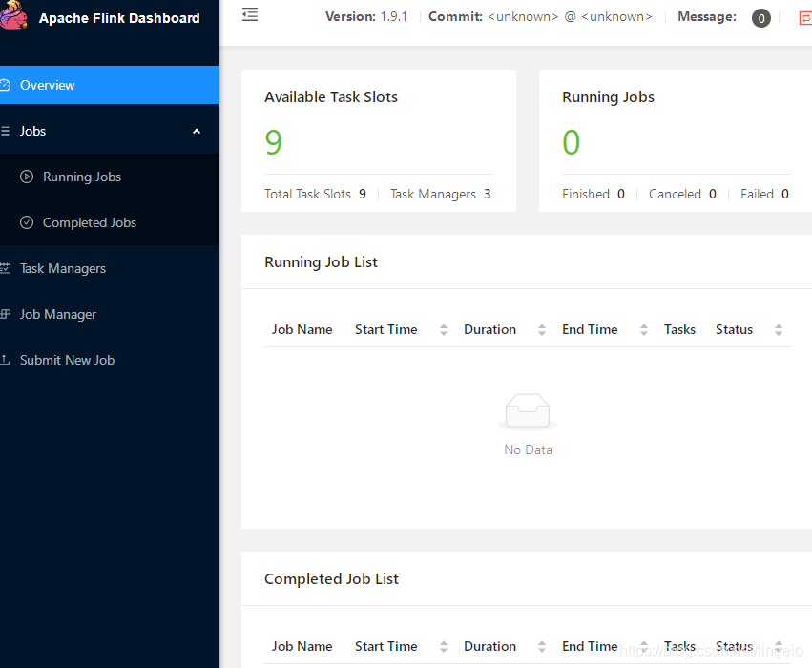Open Submit New Job page
Viewport: 812px width, 668px height.
coord(109,360)
